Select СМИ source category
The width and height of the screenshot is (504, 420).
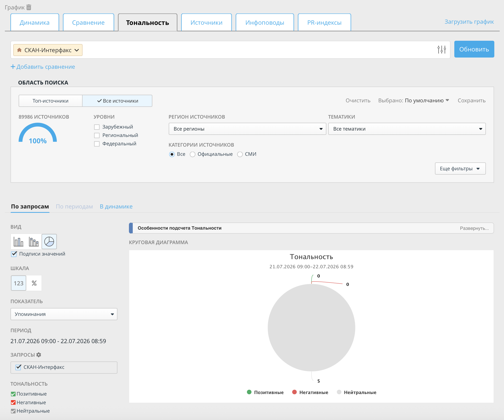240,155
